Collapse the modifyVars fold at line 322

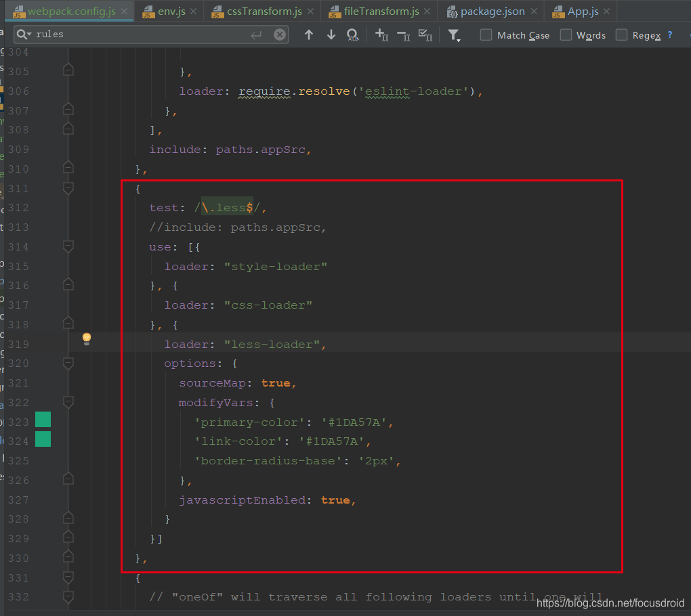point(68,401)
